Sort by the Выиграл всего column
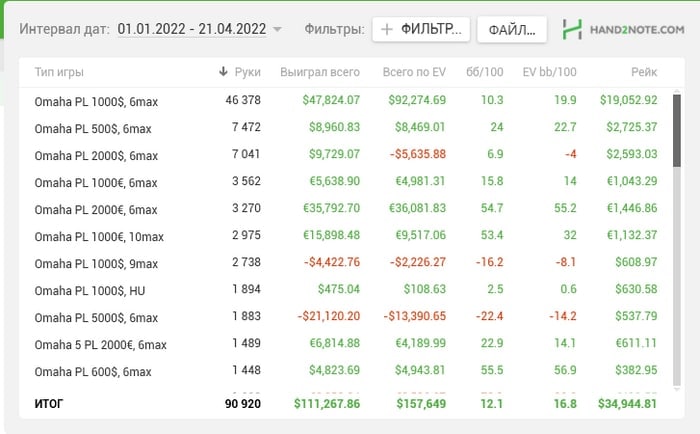 pyautogui.click(x=320, y=72)
